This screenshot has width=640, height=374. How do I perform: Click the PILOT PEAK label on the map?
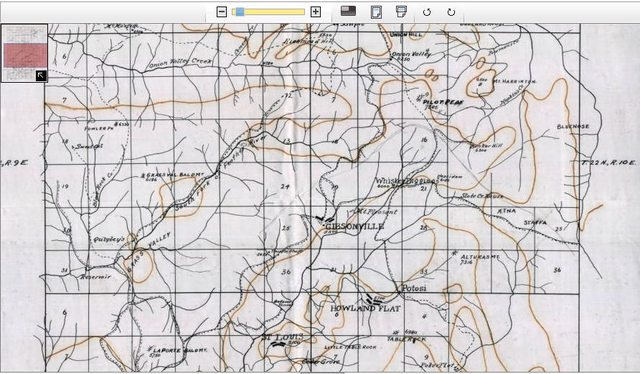443,102
